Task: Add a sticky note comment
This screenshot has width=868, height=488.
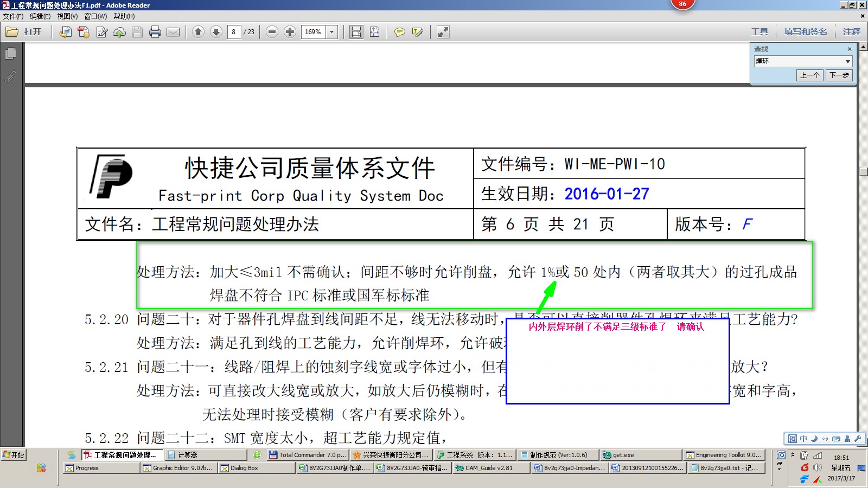Action: click(x=400, y=32)
